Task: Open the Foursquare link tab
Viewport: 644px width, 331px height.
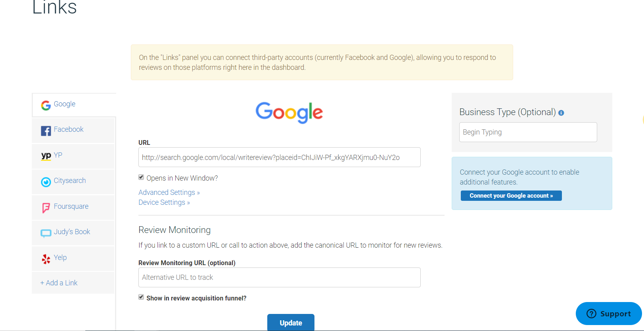Action: tap(73, 207)
